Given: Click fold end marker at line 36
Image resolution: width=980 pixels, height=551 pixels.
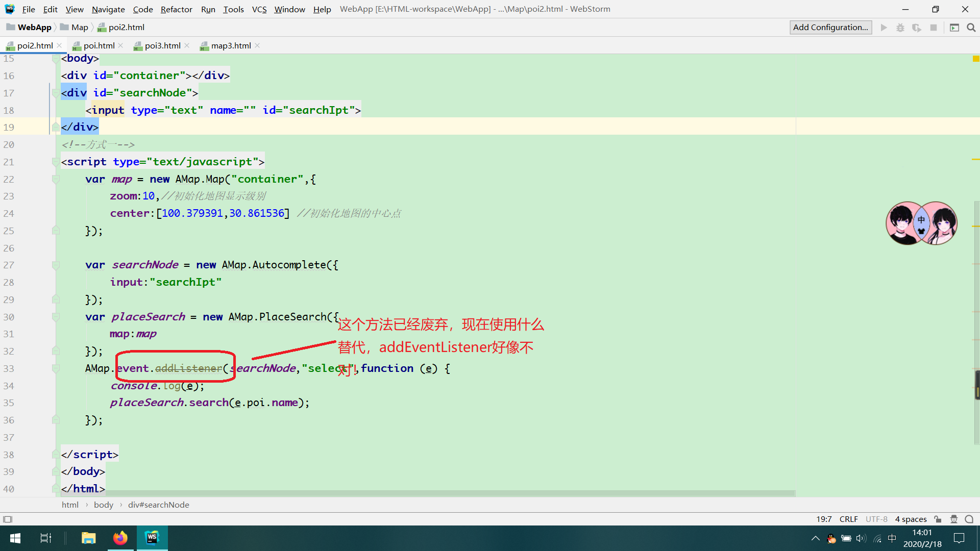Looking at the screenshot, I should (56, 420).
